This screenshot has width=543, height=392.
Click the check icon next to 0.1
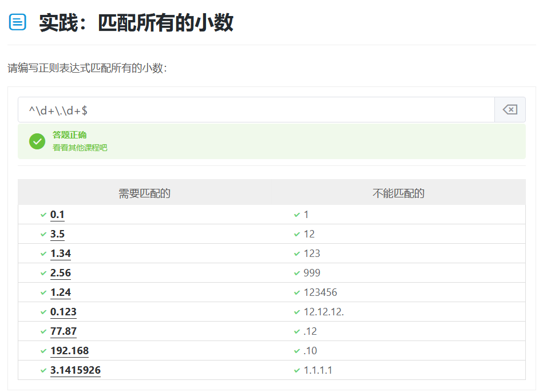coord(43,215)
